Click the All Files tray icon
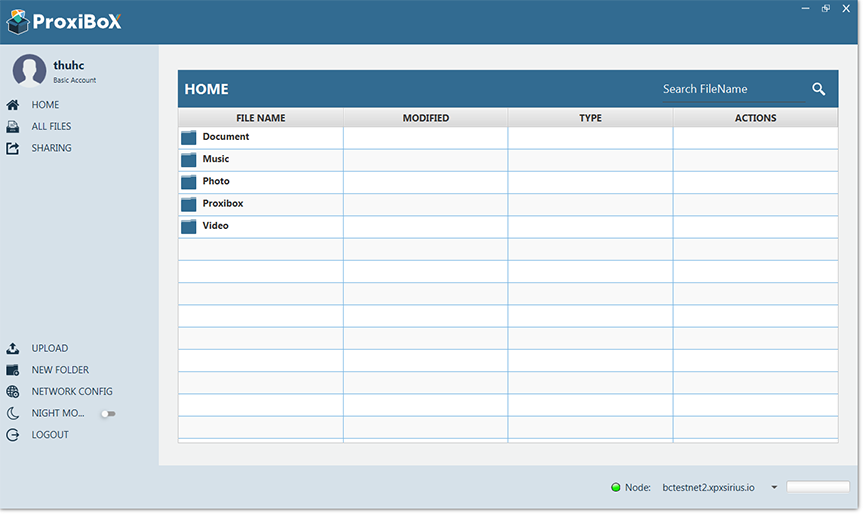The height and width of the screenshot is (515, 864). pyautogui.click(x=13, y=127)
